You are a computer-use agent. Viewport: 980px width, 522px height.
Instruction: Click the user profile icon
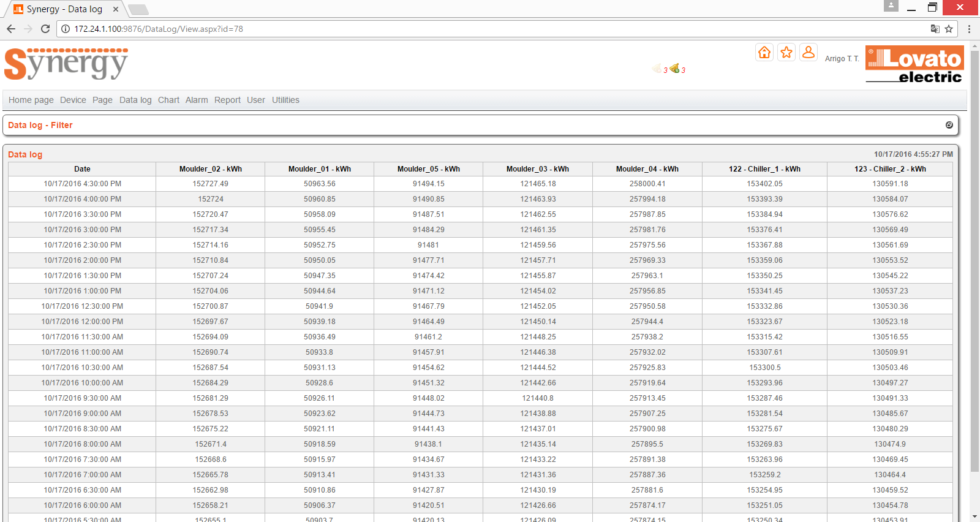click(809, 53)
